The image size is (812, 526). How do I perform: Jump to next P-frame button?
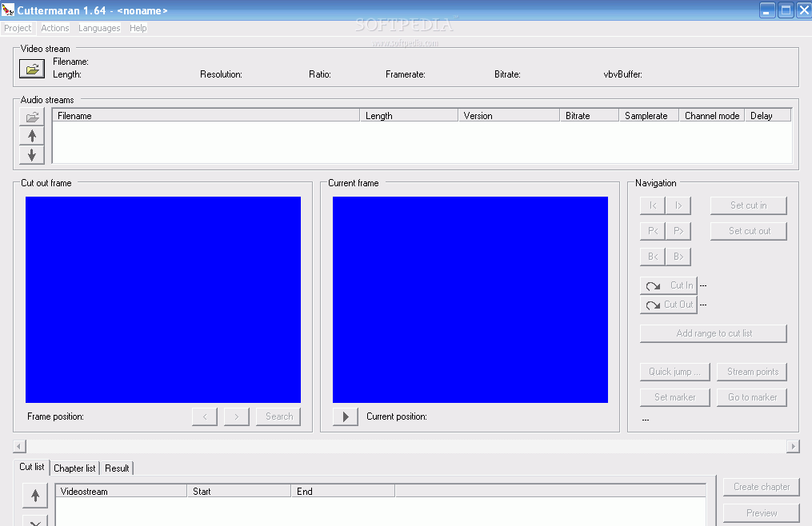678,231
